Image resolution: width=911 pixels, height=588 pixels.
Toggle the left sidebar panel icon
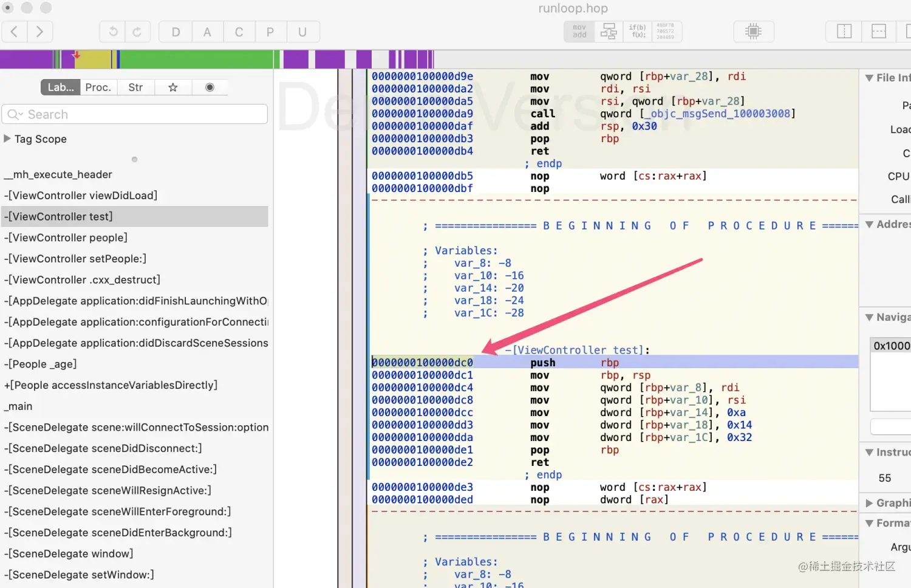click(844, 32)
